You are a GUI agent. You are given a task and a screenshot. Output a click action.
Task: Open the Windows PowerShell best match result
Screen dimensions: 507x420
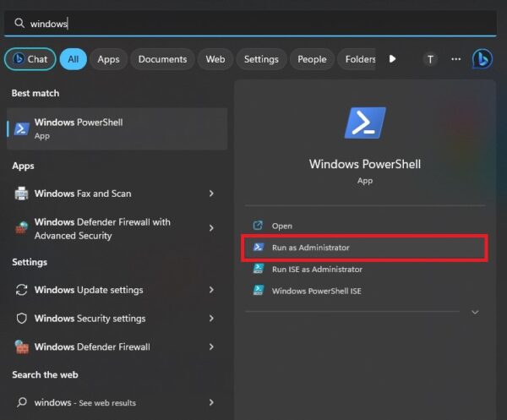tap(117, 128)
